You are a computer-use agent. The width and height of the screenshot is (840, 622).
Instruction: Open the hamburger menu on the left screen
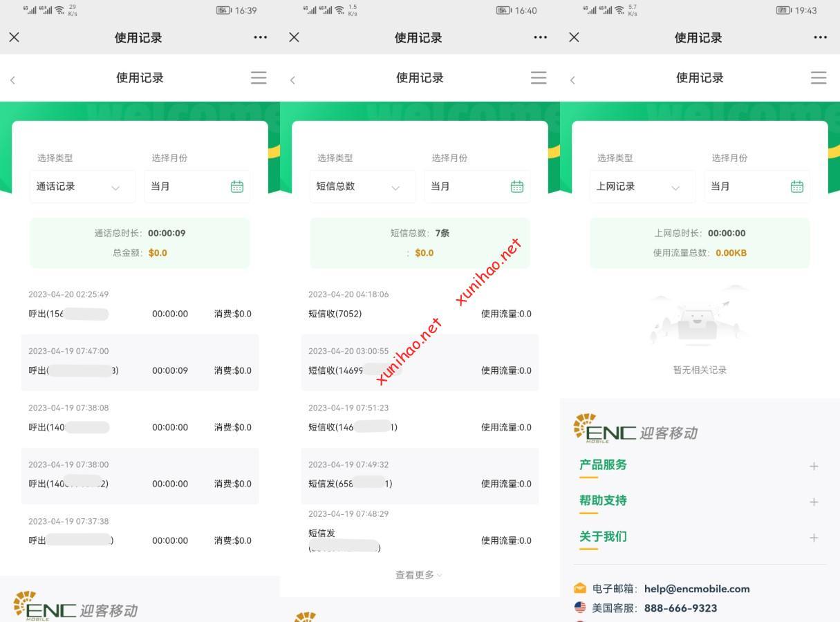[x=259, y=78]
